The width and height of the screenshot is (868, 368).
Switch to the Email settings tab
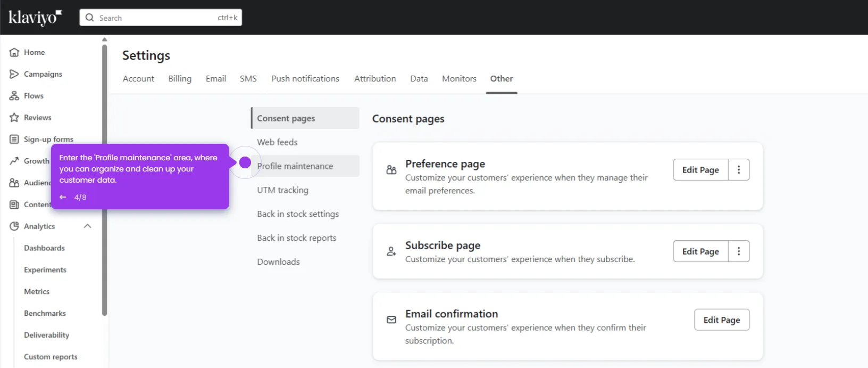click(x=216, y=79)
